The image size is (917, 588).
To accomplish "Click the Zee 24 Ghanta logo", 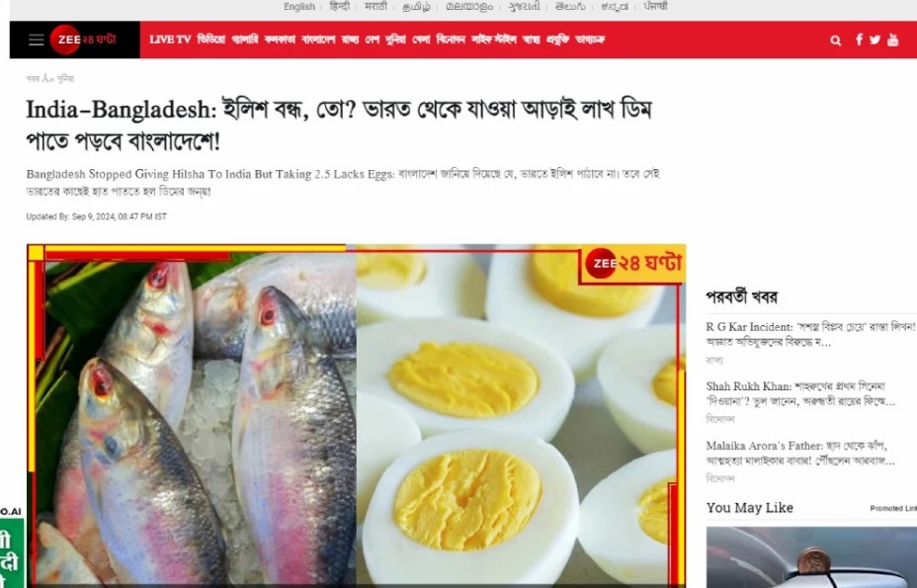I will click(84, 40).
